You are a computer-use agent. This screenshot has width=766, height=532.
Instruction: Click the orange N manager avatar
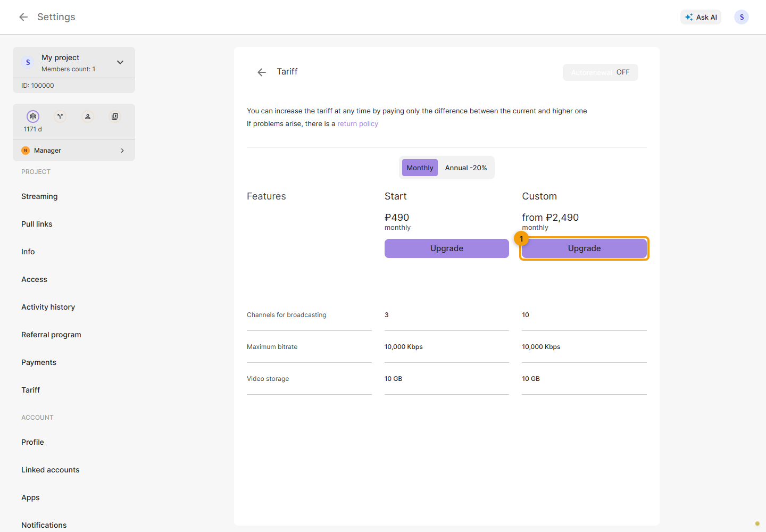26,151
